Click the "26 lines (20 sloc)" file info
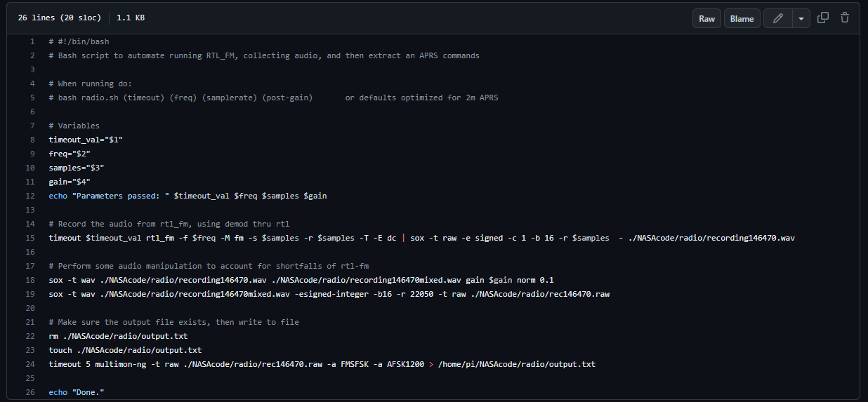The width and height of the screenshot is (868, 402). 59,18
